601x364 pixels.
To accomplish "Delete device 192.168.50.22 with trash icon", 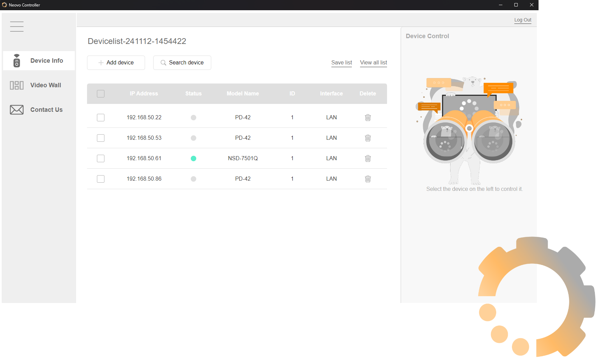I will click(368, 118).
